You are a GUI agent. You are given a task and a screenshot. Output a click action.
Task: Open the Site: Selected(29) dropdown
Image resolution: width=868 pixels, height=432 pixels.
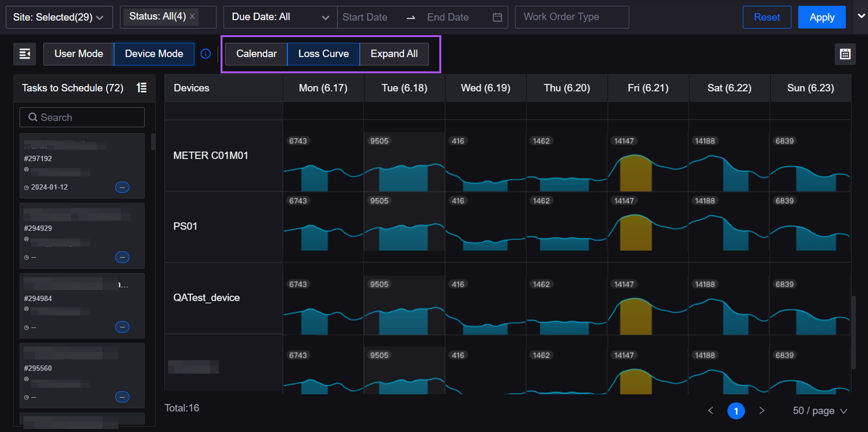pyautogui.click(x=59, y=17)
